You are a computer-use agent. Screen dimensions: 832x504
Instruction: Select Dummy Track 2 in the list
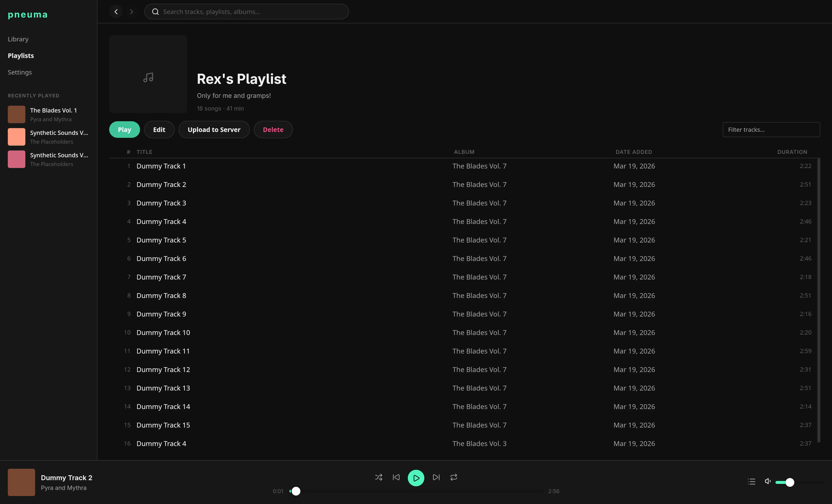(x=463, y=185)
